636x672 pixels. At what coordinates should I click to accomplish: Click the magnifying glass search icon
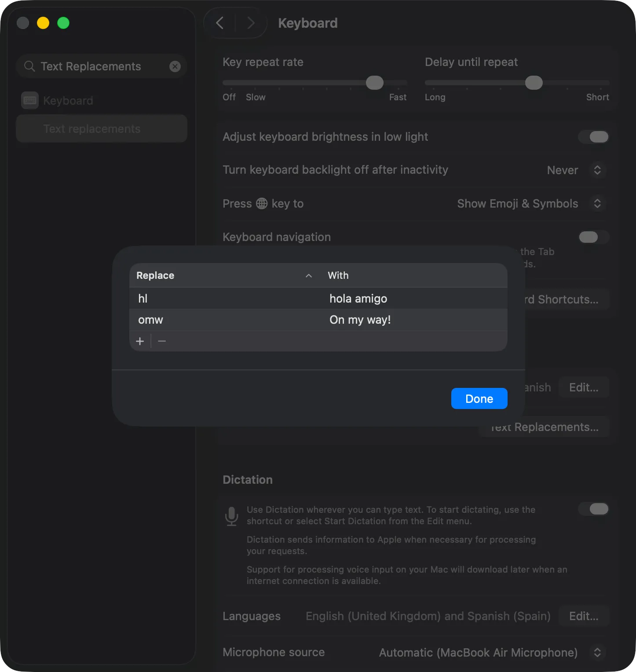29,66
